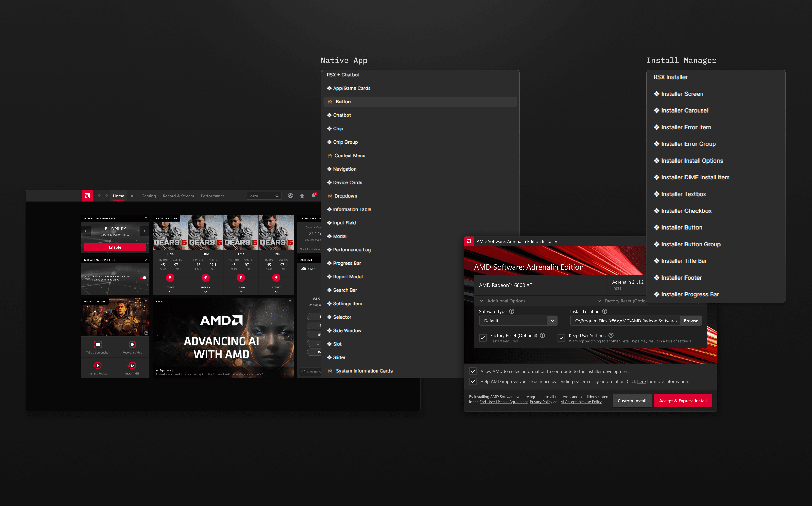
Task: Click the Take a Screenshot icon
Action: (97, 344)
